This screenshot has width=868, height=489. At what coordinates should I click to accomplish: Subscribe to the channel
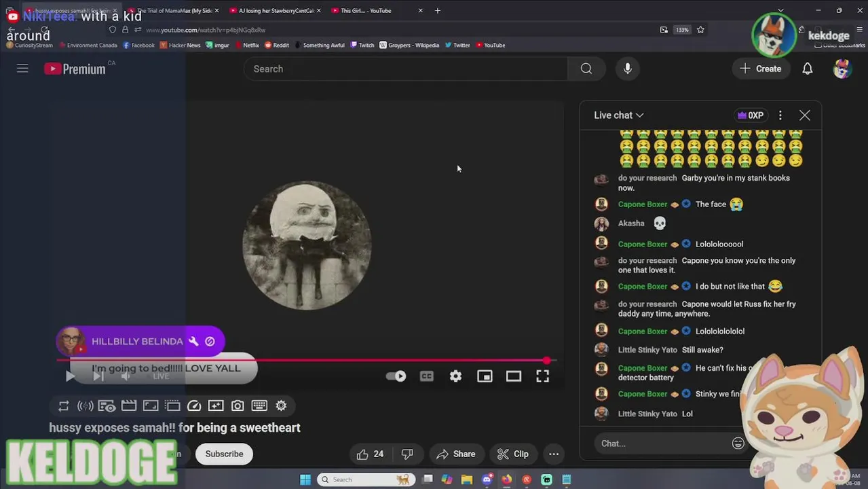tap(224, 454)
